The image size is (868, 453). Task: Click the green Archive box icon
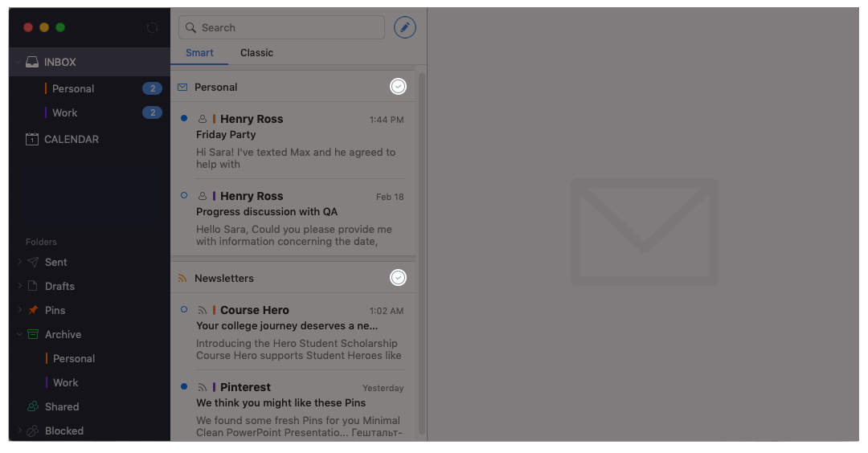coord(33,334)
